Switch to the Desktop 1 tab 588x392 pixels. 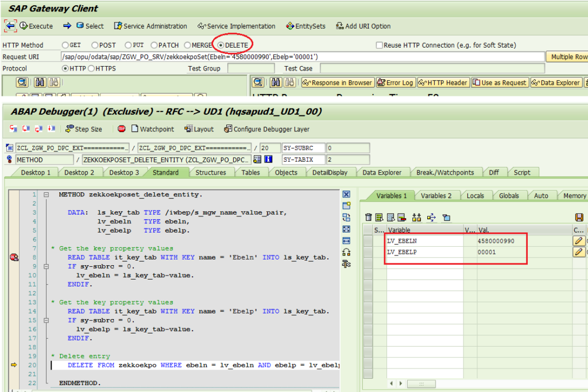35,172
